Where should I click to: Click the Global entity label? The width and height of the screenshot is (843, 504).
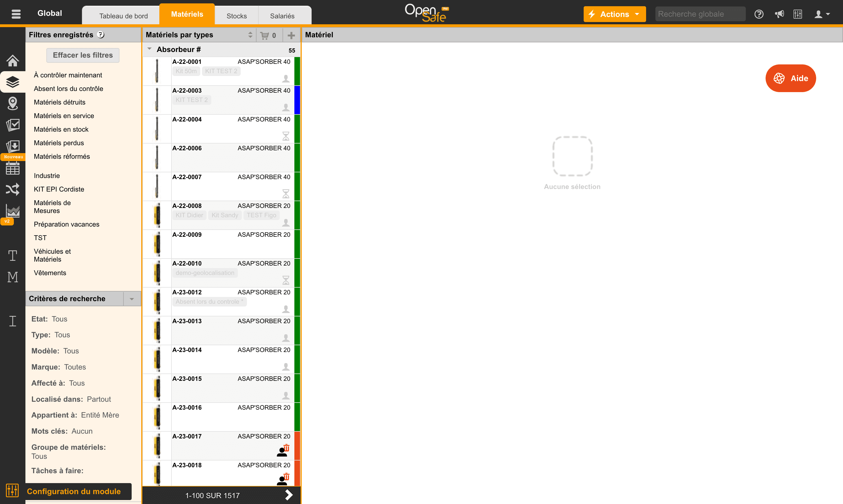pyautogui.click(x=49, y=13)
